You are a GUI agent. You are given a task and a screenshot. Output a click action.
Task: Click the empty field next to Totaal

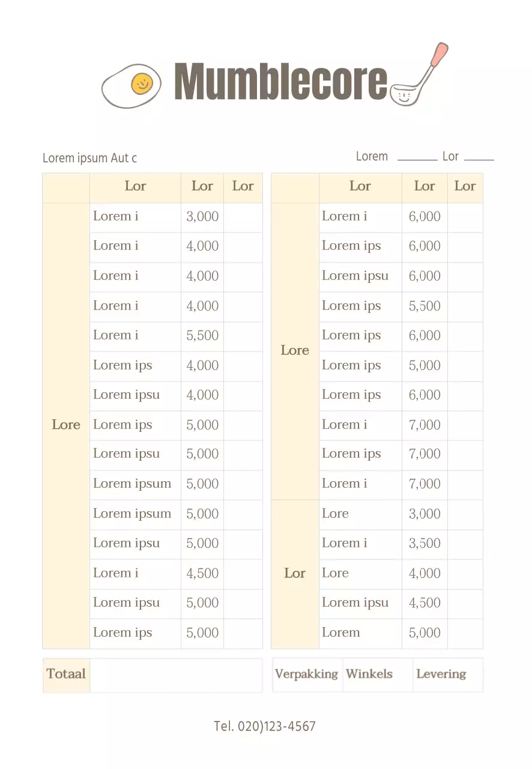point(175,675)
